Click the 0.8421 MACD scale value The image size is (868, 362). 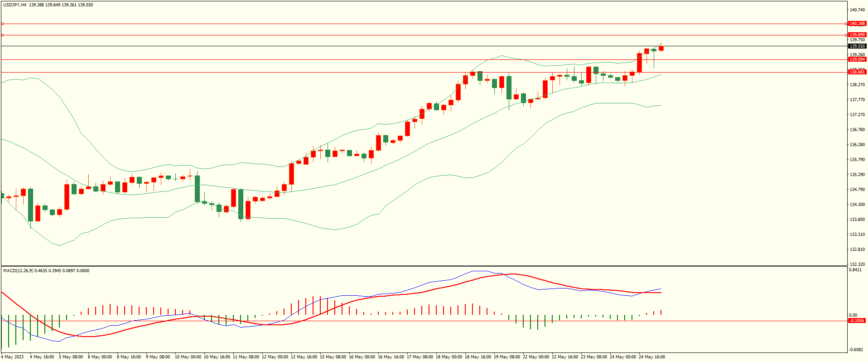point(855,270)
